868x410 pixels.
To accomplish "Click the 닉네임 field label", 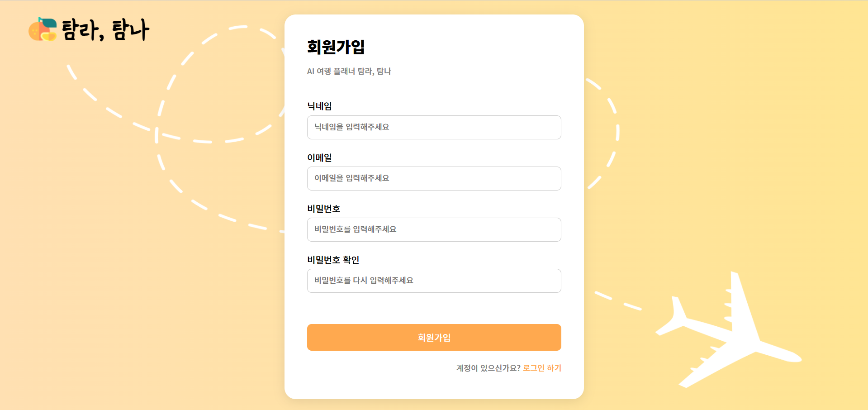I will (x=319, y=106).
